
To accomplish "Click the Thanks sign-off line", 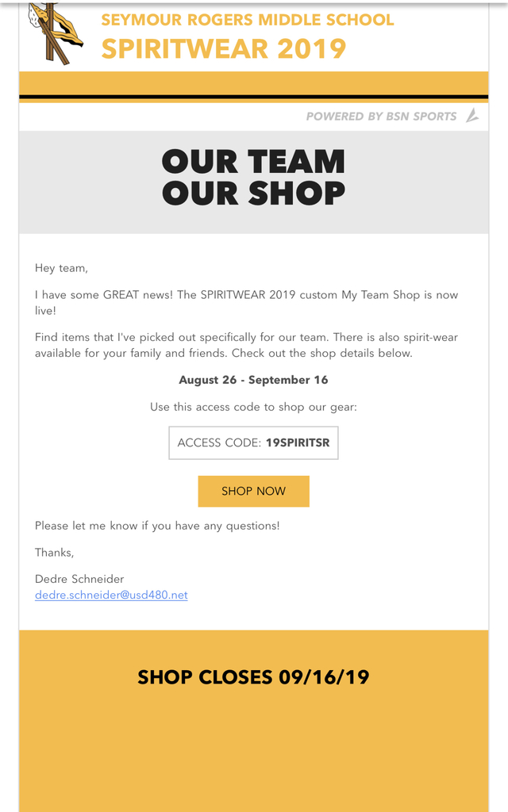I will 54,552.
